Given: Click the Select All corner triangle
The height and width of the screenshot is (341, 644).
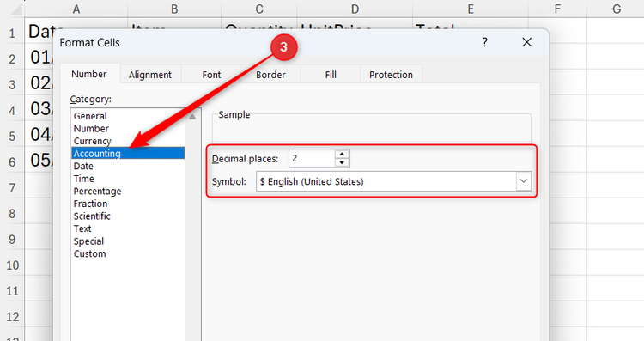Looking at the screenshot, I should coord(15,9).
